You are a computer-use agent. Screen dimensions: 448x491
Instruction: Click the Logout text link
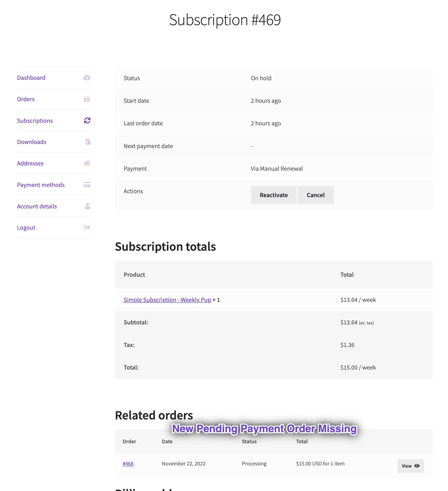tap(26, 228)
